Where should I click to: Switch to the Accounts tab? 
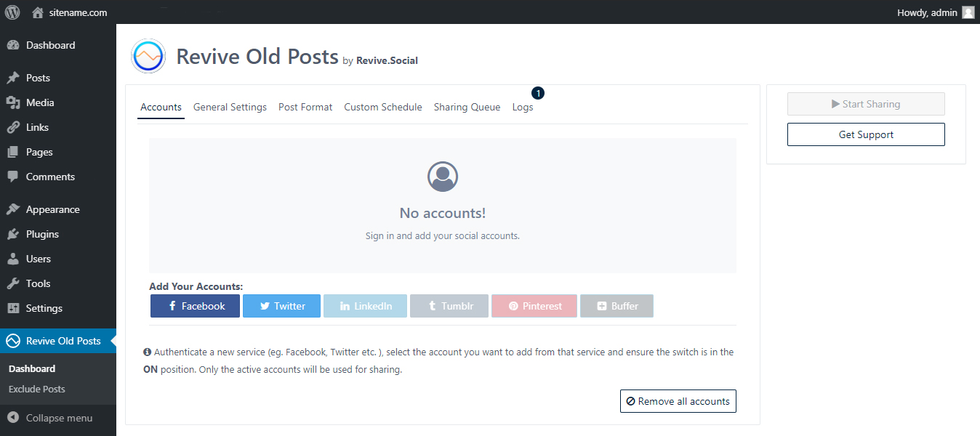point(161,107)
